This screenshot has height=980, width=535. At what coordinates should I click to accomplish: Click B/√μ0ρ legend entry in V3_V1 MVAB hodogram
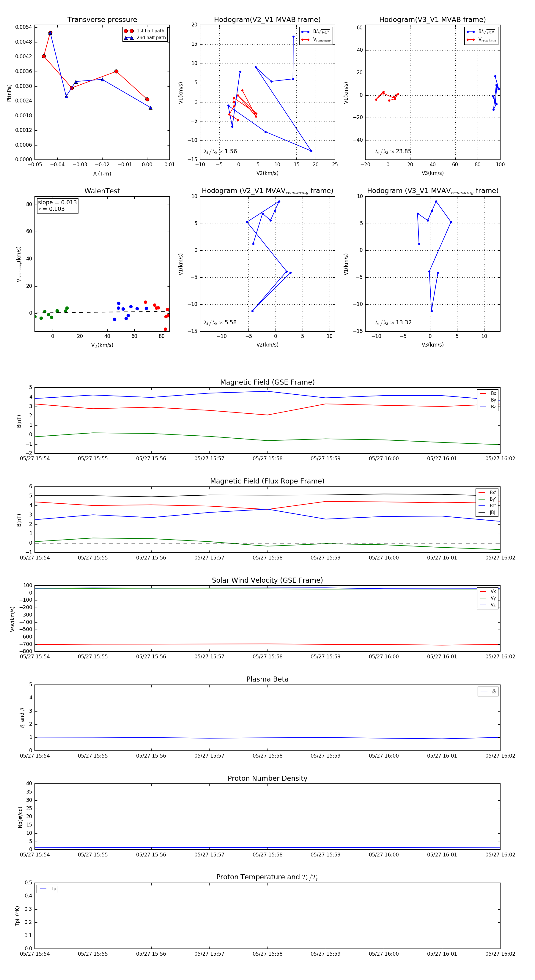pos(481,32)
